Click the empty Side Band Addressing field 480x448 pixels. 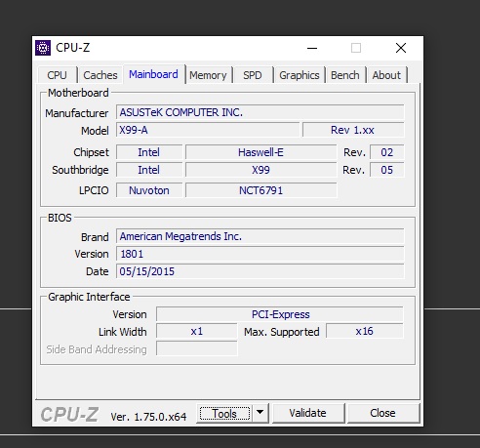tap(197, 348)
